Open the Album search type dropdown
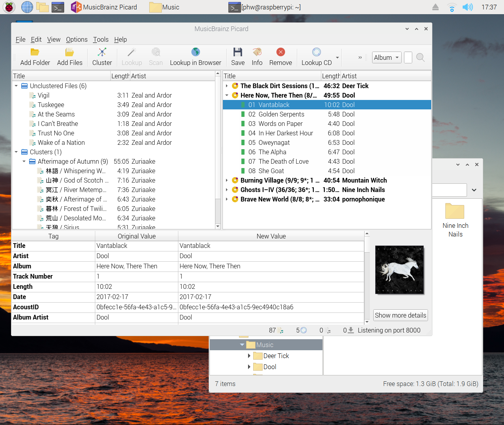 387,57
